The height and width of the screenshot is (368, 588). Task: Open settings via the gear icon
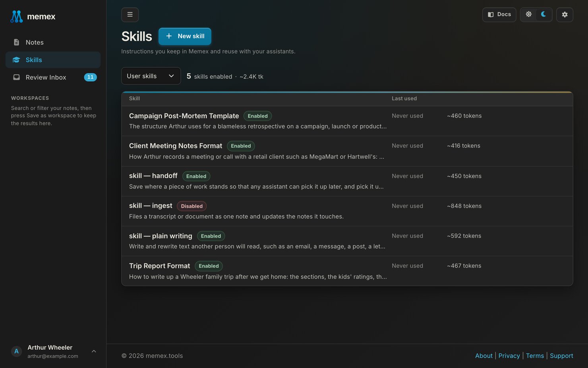pos(565,15)
